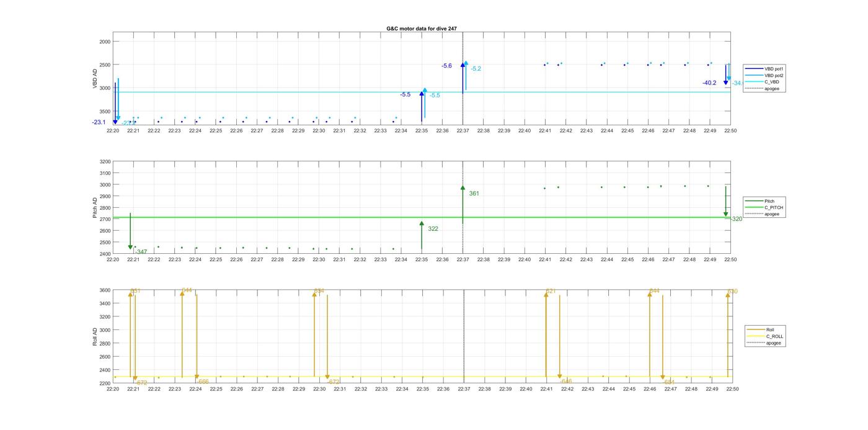Click the title "G&C motor data for dive 247"
This screenshot has height=430, width=868.
click(422, 29)
